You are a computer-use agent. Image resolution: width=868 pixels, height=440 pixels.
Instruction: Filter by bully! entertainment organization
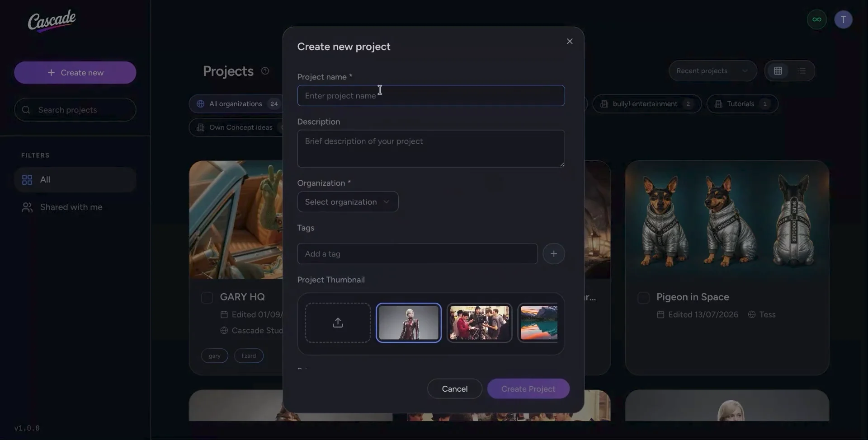pos(646,104)
